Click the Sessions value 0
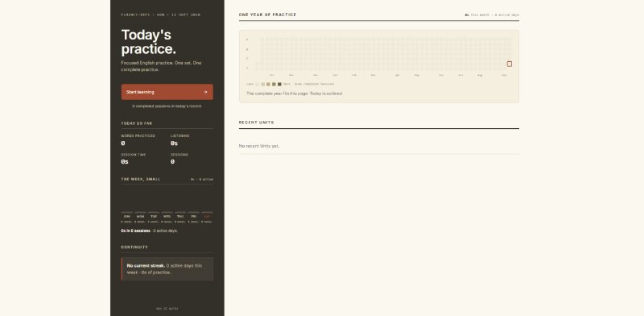The image size is (644, 316). point(172,162)
